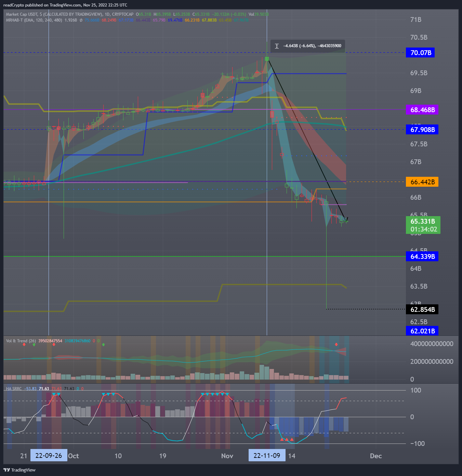Click the 69B price axis tick
Viewport: 462px width, 476px height.
416,91
